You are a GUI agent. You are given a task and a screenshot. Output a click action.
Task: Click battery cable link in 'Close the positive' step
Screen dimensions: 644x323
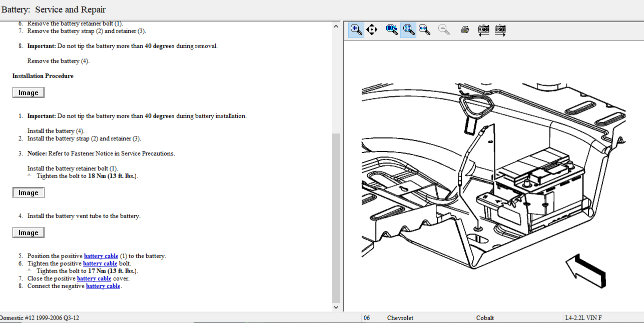click(94, 278)
